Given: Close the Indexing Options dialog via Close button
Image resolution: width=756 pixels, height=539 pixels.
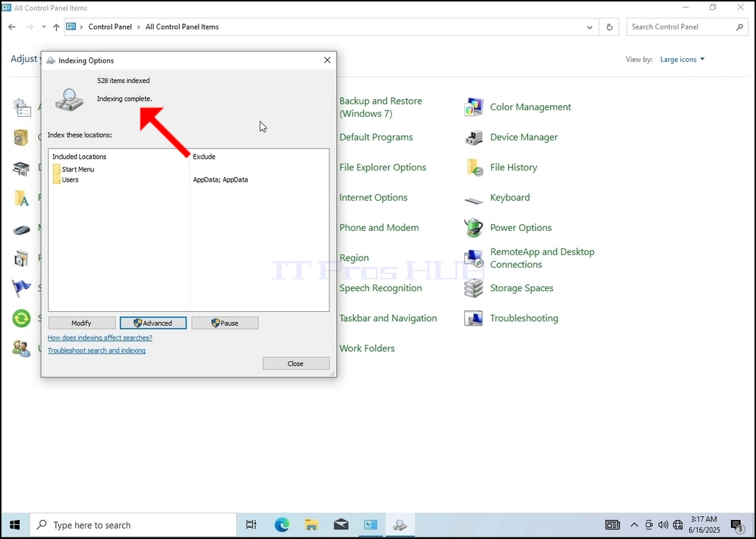Looking at the screenshot, I should click(296, 363).
